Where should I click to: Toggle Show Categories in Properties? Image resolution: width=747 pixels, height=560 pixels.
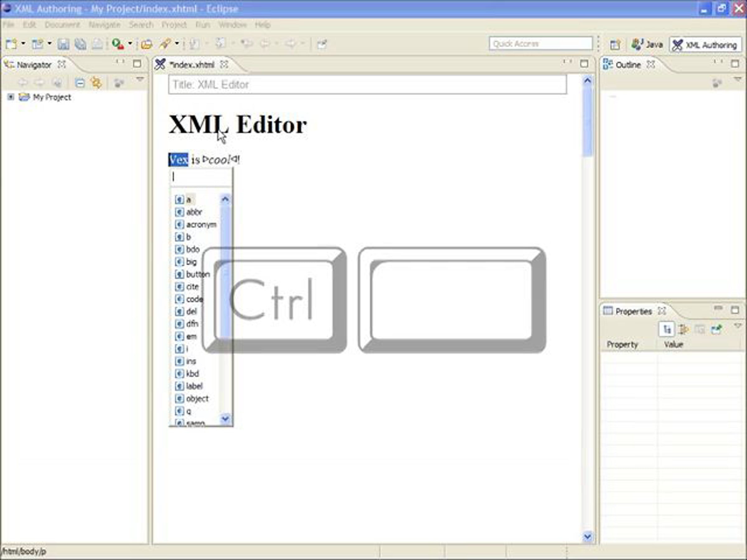coord(667,329)
